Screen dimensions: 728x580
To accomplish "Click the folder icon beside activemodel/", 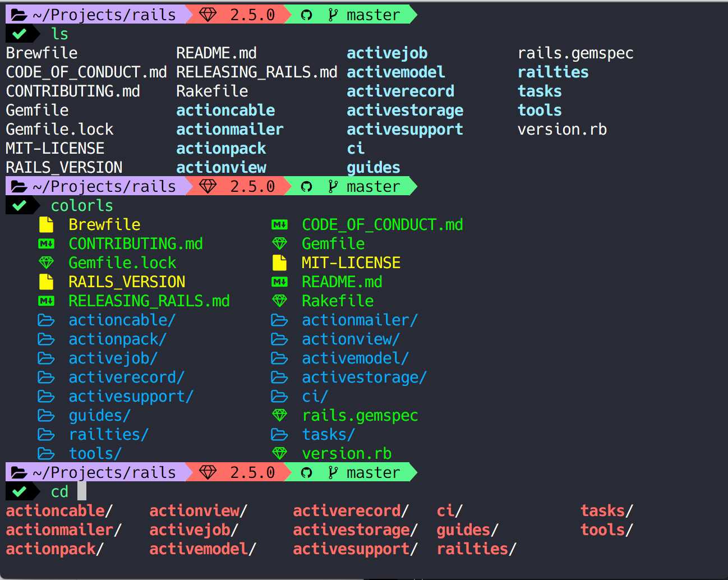I will coord(279,358).
